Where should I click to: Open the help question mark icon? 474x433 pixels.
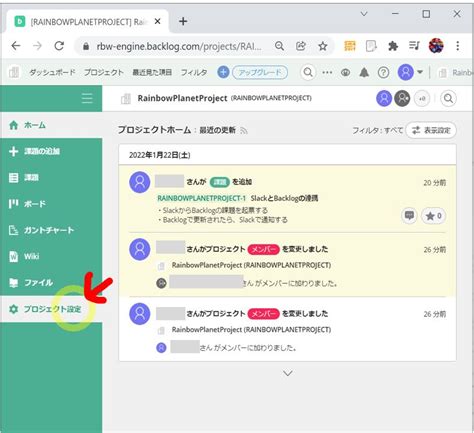pos(383,72)
